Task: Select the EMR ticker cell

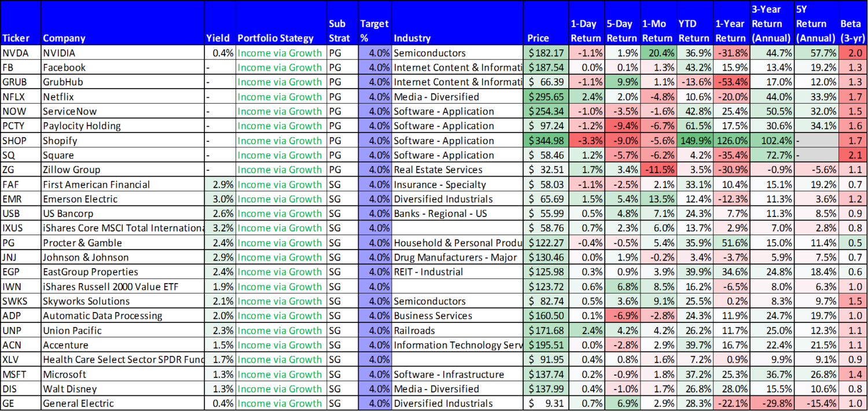Action: pyautogui.click(x=21, y=199)
